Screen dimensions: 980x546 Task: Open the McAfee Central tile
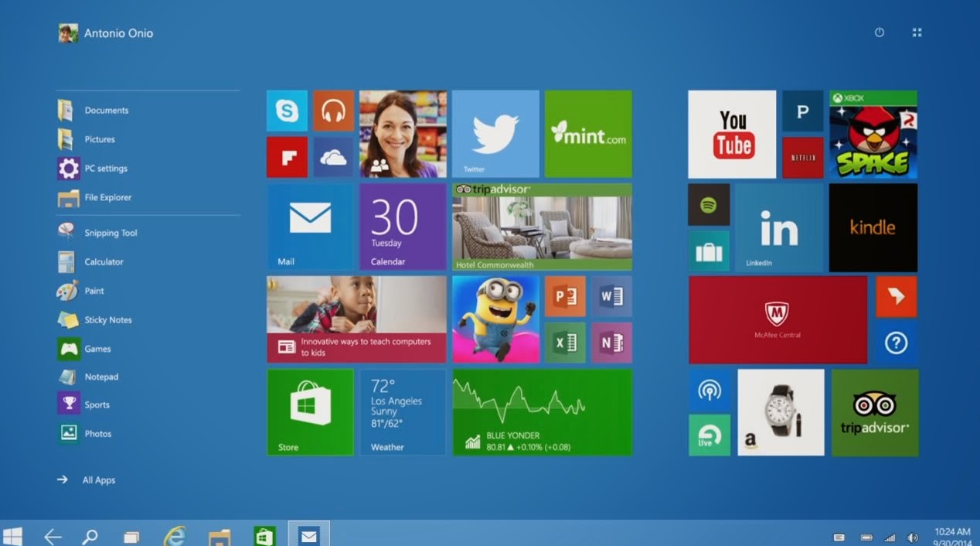[778, 320]
